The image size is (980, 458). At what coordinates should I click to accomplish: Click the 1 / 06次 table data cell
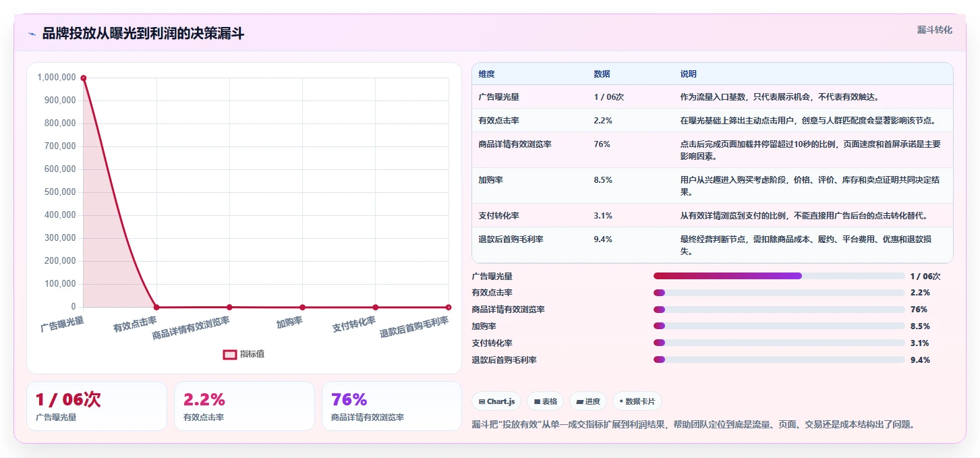tap(609, 97)
